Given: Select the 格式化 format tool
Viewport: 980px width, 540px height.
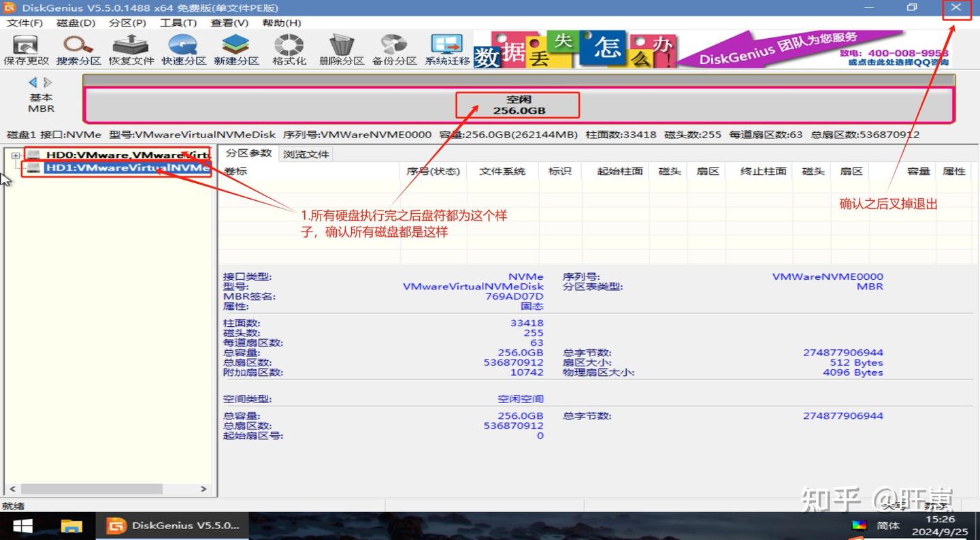Looking at the screenshot, I should (289, 50).
